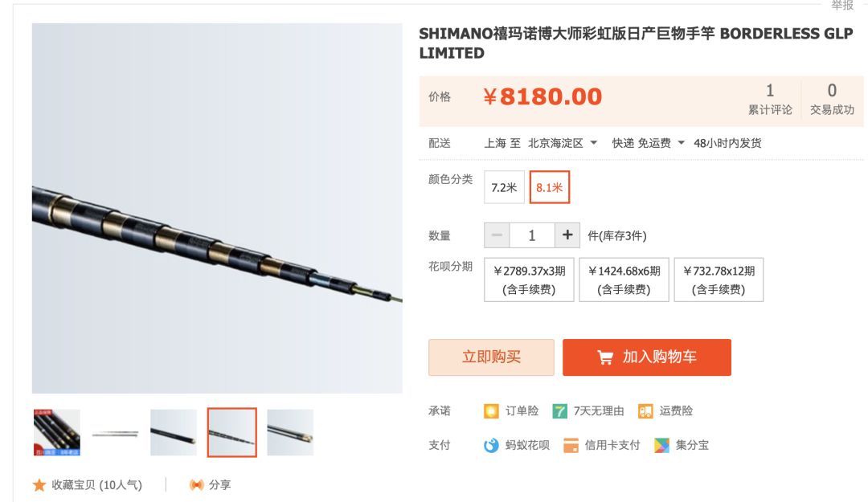Click the 加入购物车 add to cart button
The height and width of the screenshot is (502, 868).
point(647,357)
